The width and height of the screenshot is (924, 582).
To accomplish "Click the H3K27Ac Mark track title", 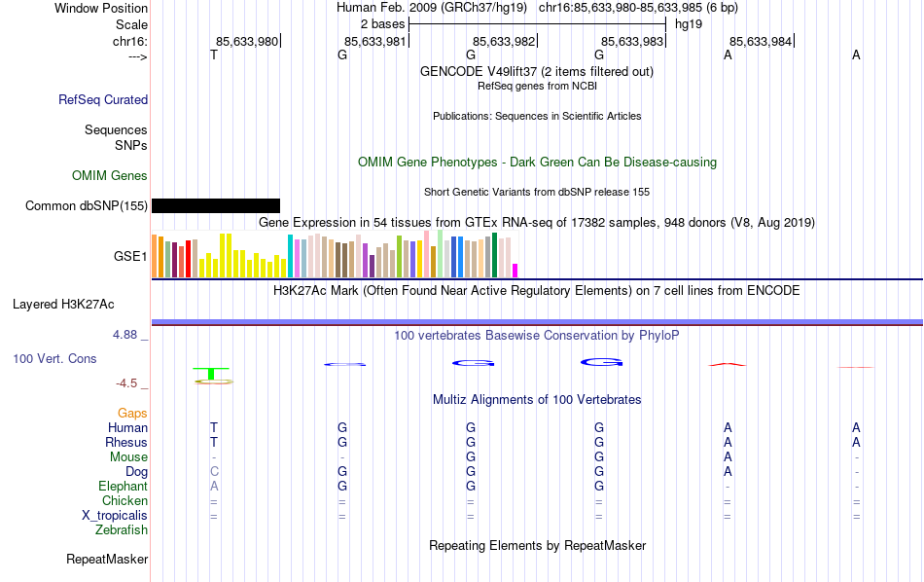I will pyautogui.click(x=536, y=291).
